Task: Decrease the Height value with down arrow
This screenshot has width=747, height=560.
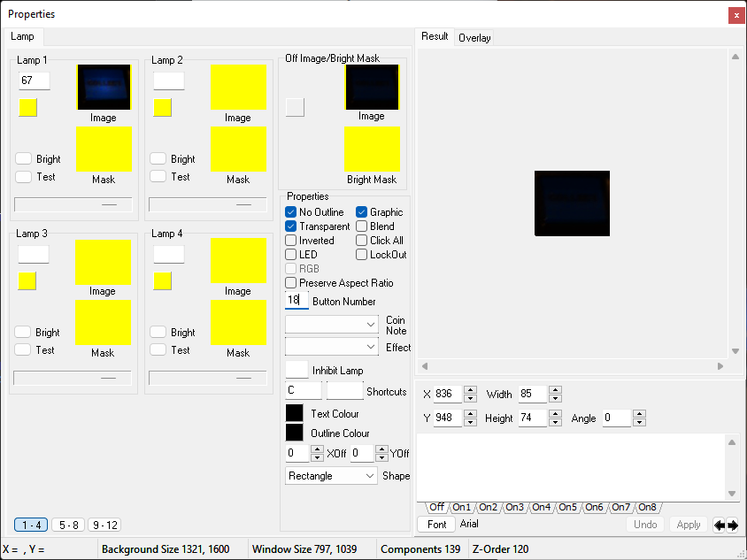Action: coord(555,422)
